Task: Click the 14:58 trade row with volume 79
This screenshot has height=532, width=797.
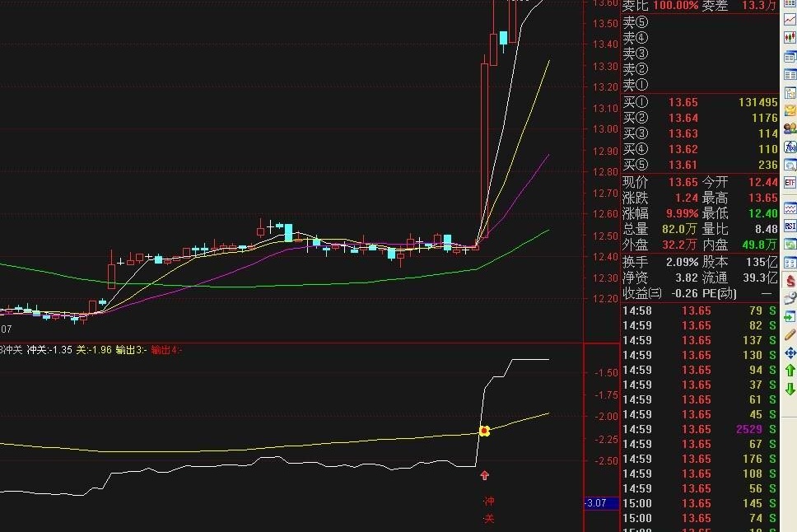Action: pyautogui.click(x=699, y=310)
